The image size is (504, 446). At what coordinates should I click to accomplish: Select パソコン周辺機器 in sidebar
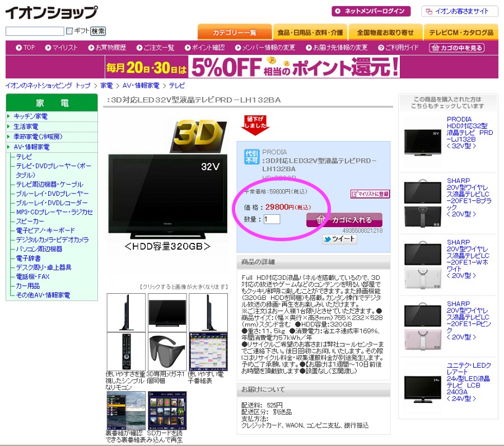click(39, 249)
